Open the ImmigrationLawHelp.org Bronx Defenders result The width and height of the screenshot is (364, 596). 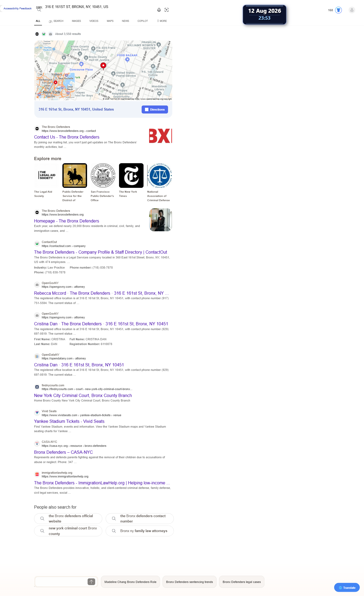pyautogui.click(x=102, y=483)
